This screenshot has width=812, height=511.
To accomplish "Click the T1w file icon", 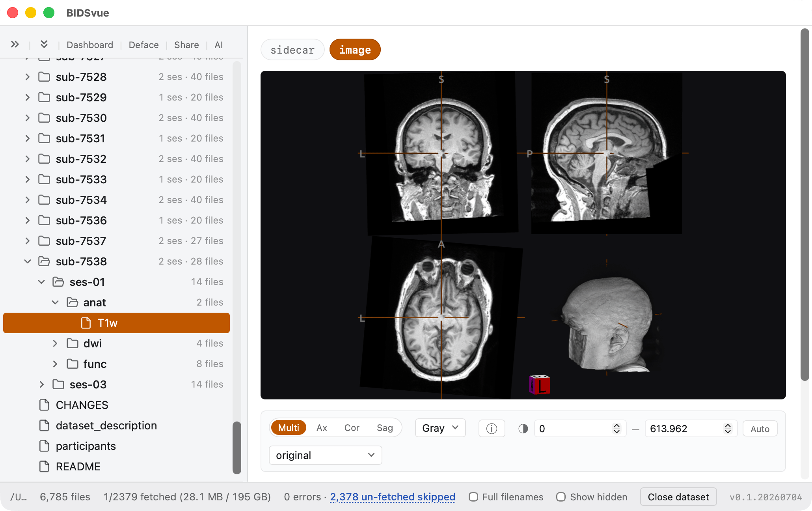I will point(86,323).
